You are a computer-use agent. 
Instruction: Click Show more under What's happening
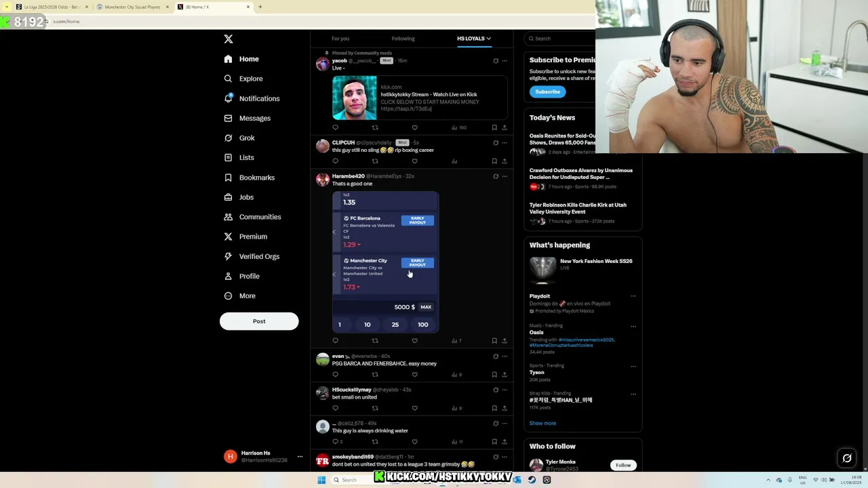(542, 423)
